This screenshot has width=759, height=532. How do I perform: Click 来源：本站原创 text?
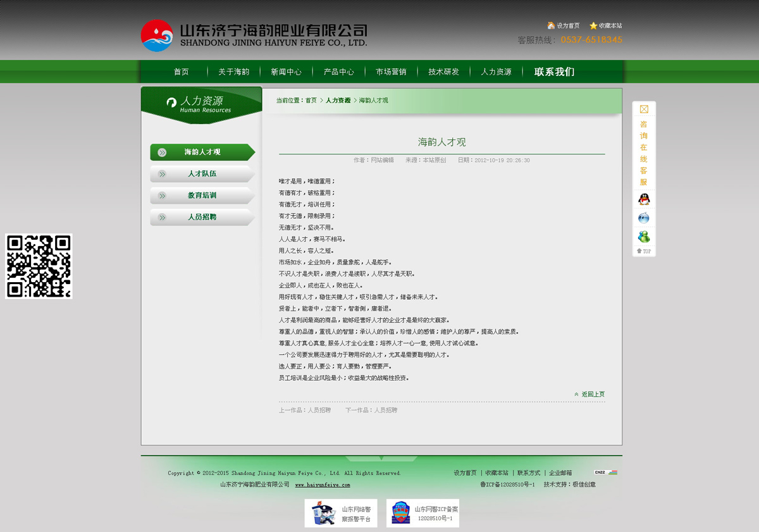pyautogui.click(x=426, y=161)
